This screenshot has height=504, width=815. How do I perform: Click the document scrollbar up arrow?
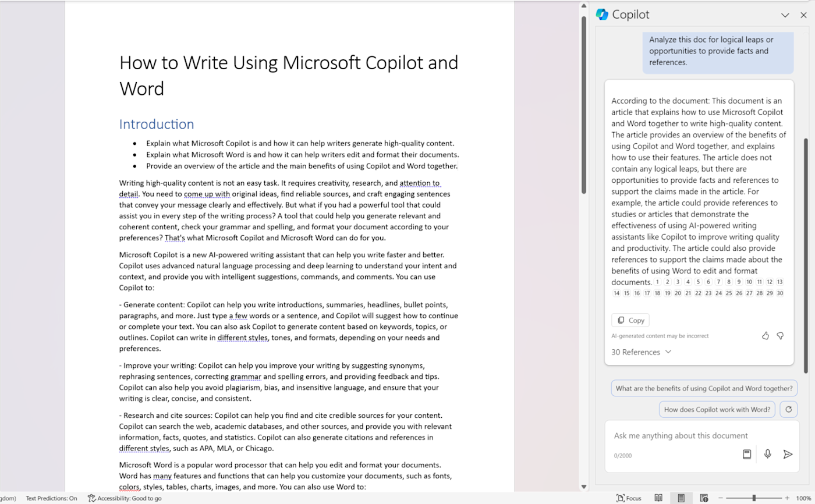pos(584,6)
